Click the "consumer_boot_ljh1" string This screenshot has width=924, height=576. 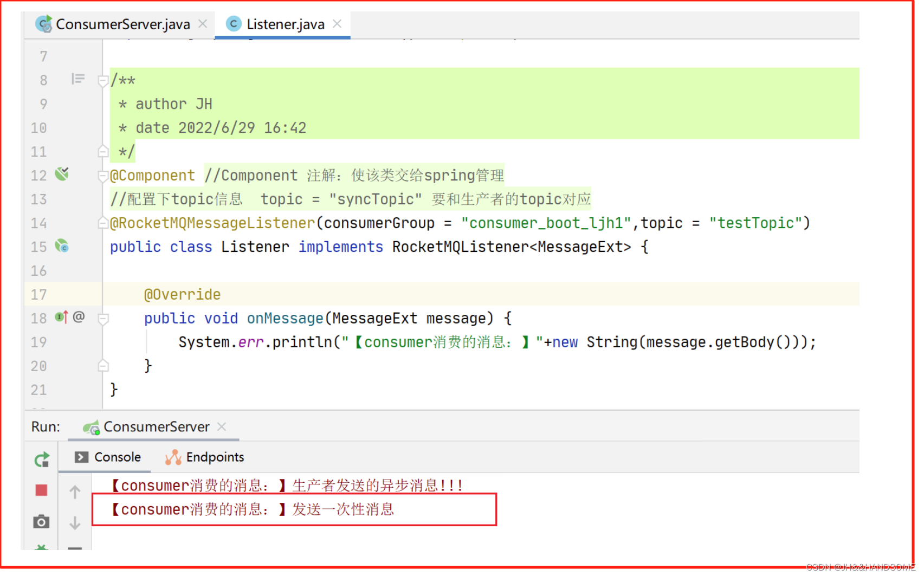546,223
